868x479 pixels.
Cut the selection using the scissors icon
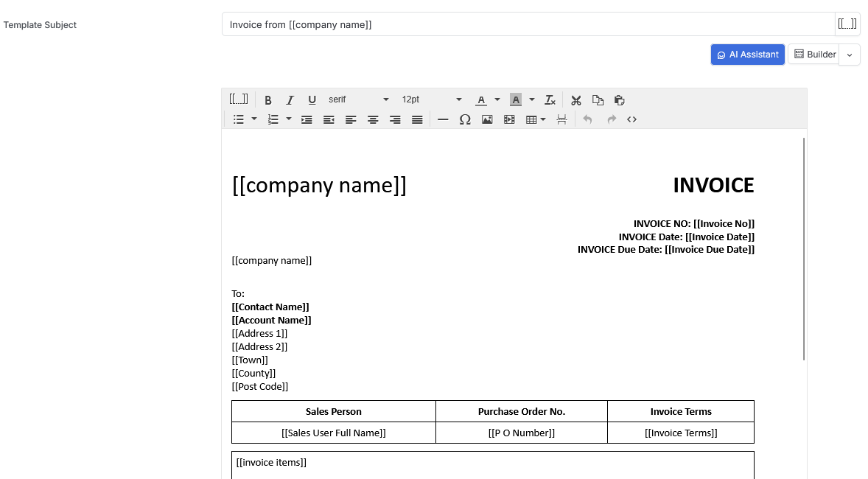point(576,100)
